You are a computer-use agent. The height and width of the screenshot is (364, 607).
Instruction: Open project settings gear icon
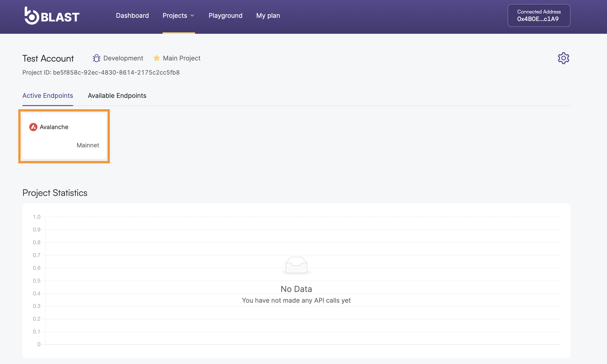click(x=563, y=58)
